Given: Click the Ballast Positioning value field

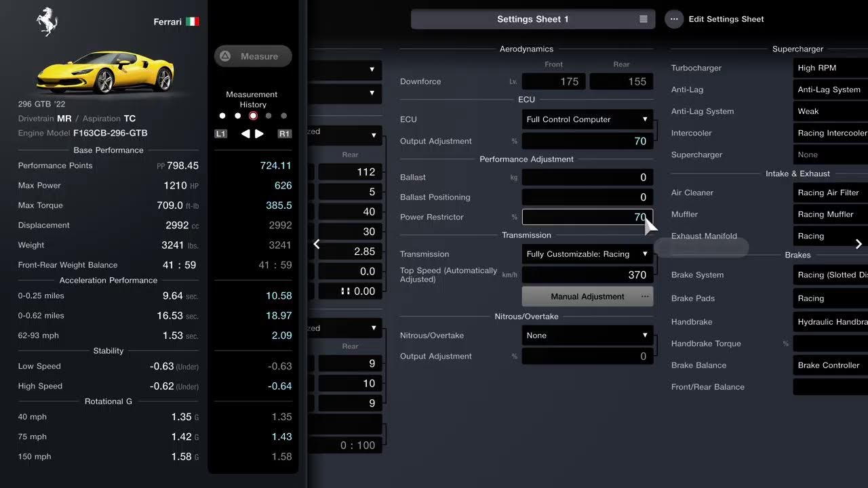Looking at the screenshot, I should [x=587, y=197].
